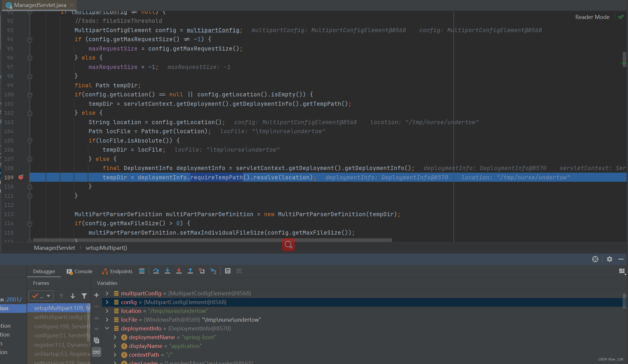The width and height of the screenshot is (628, 364).
Task: Open the Evaluate Expression calculator icon
Action: 228,271
